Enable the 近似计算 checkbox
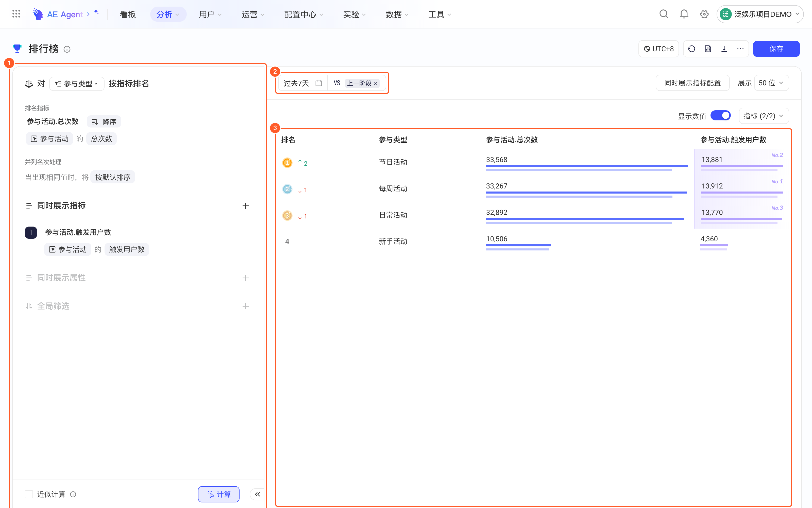Screen dimensions: 812x508 click(x=29, y=494)
